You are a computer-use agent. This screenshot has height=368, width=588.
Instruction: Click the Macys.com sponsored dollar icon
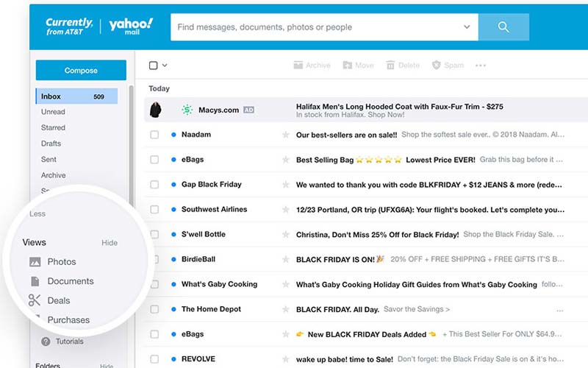pyautogui.click(x=187, y=110)
